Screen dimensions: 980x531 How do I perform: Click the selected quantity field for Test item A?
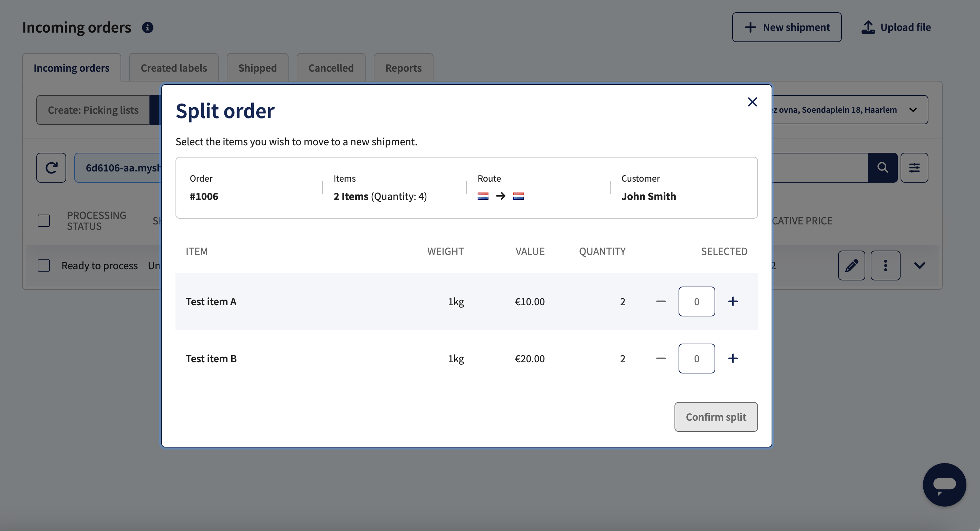point(697,301)
